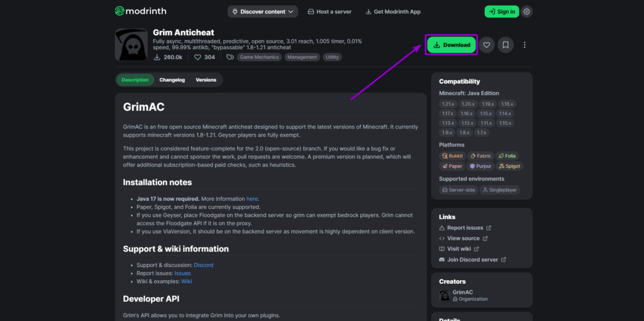
Task: Open the three-dot more options menu
Action: (525, 45)
